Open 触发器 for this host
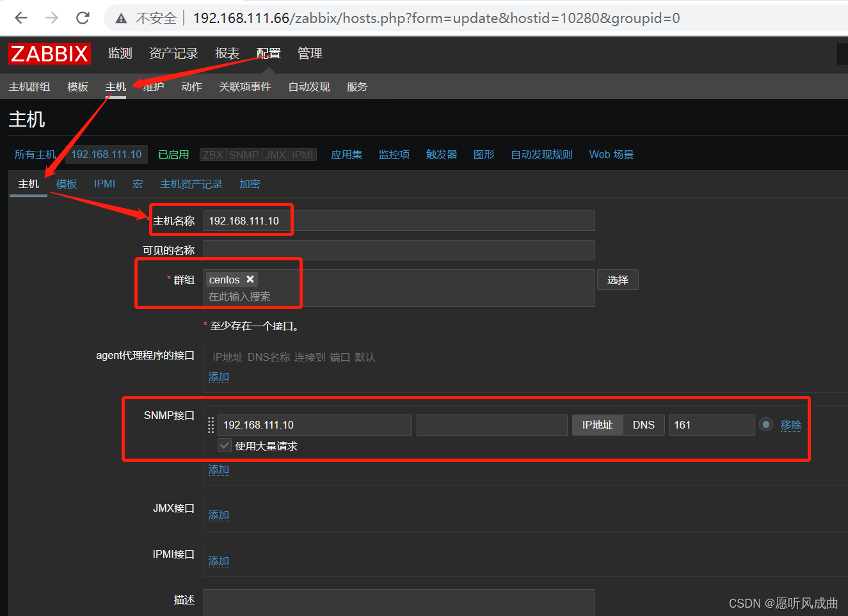The height and width of the screenshot is (616, 848). coord(442,154)
